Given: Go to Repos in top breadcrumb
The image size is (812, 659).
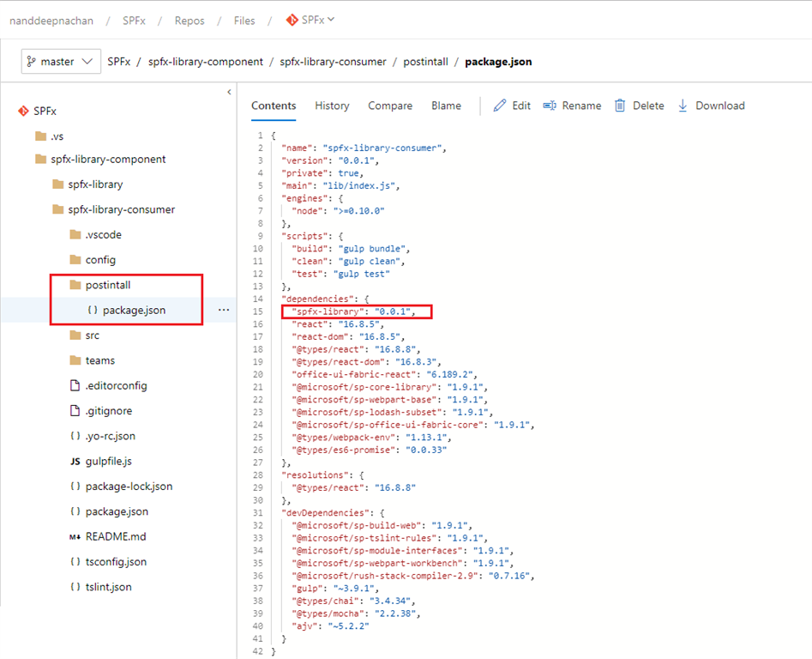Looking at the screenshot, I should [x=189, y=21].
